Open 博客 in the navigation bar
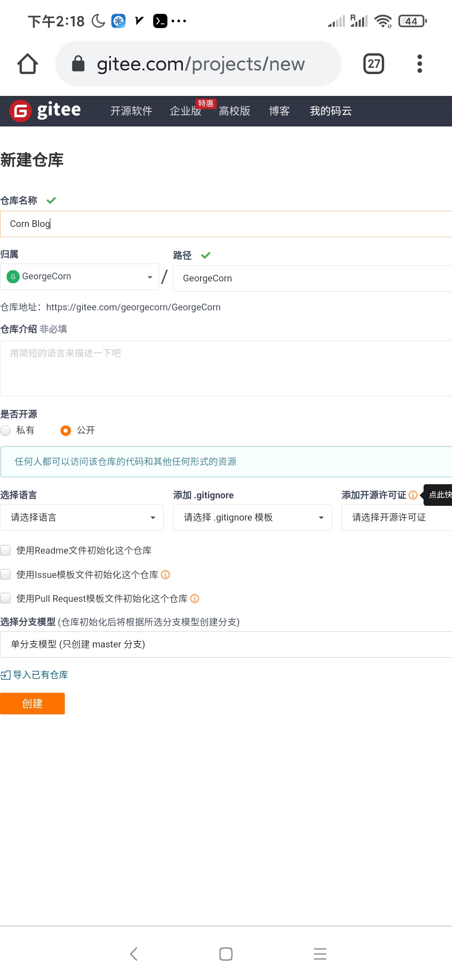This screenshot has width=452, height=980. tap(279, 111)
